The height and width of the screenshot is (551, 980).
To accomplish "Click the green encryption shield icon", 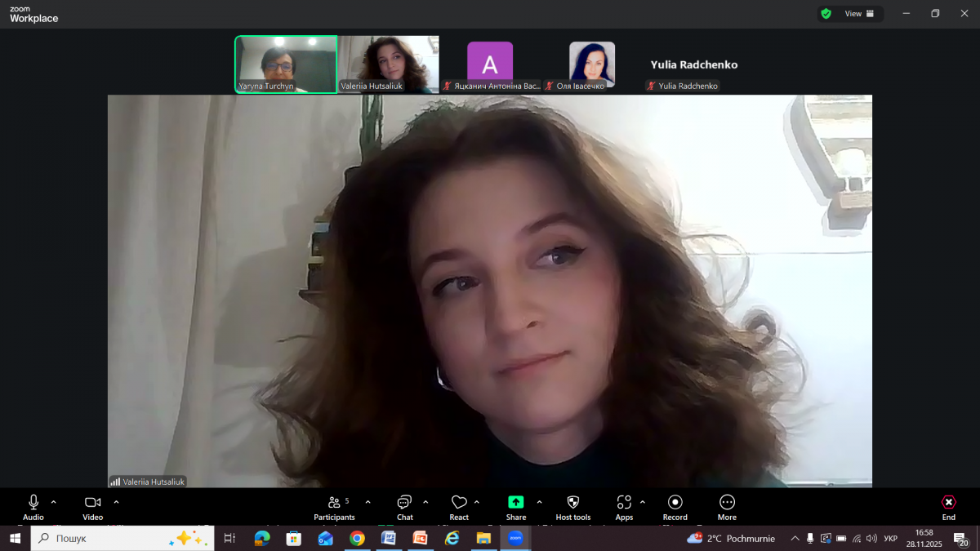I will click(826, 14).
